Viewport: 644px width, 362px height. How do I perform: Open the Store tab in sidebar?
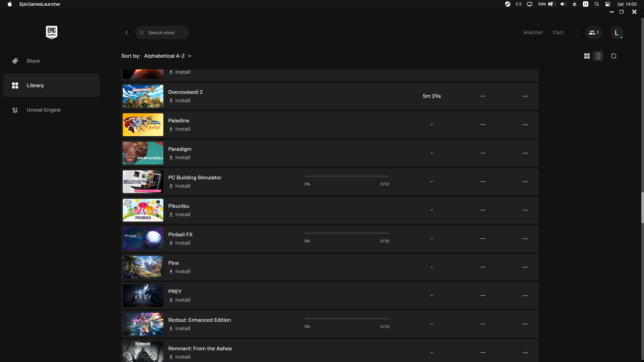[x=33, y=61]
